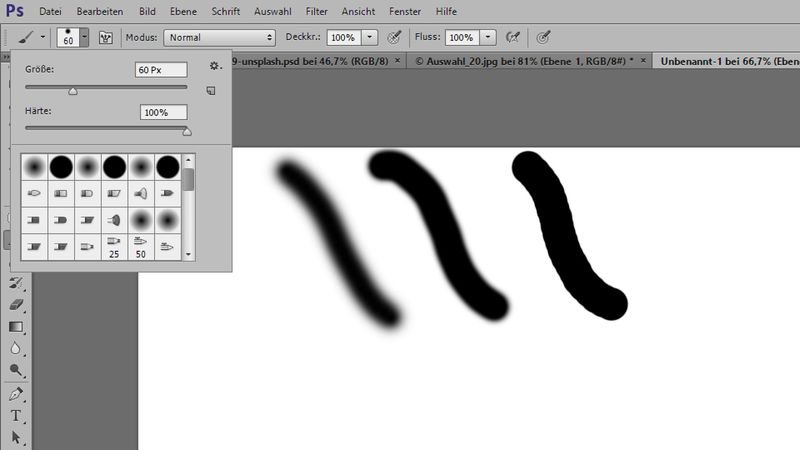Expand the tool preset dropdown arrow
The image size is (800, 450).
43,37
